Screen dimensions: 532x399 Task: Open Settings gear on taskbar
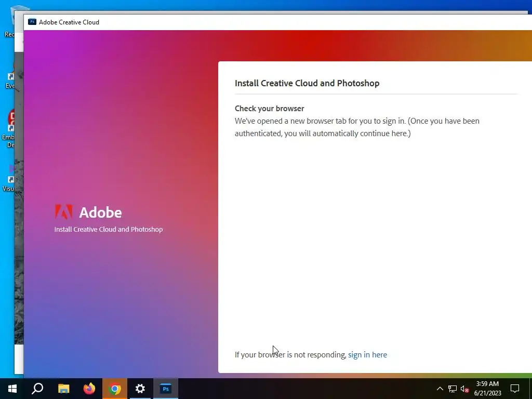140,389
